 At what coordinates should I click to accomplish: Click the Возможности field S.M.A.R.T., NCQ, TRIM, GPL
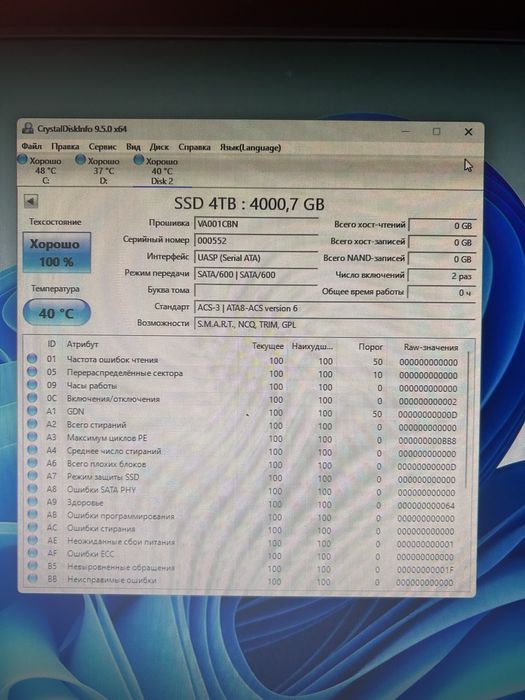335,325
